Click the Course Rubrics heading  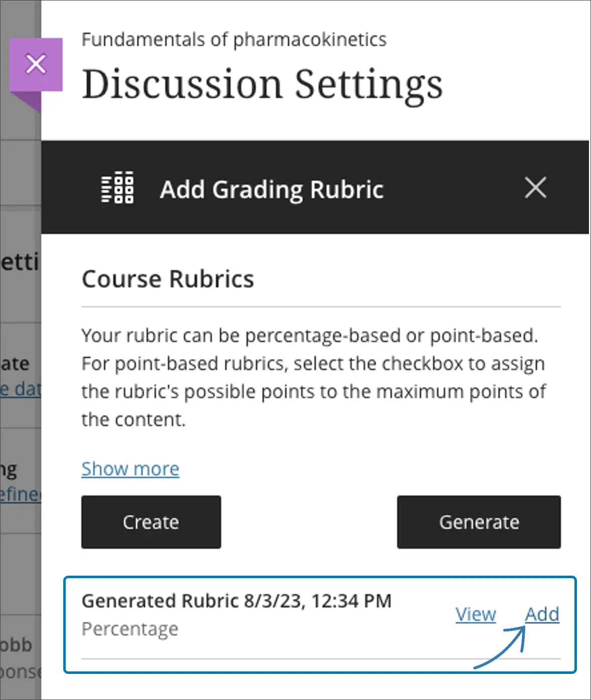tap(168, 279)
